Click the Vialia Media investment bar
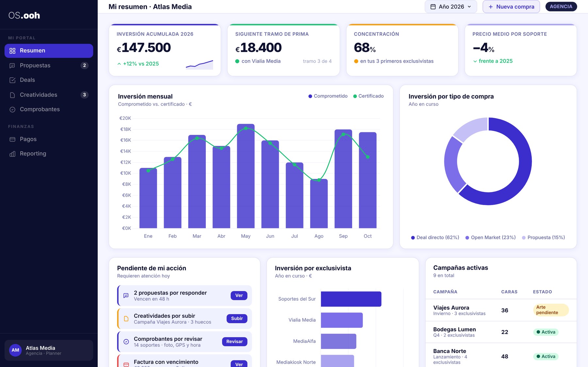 [x=342, y=320]
